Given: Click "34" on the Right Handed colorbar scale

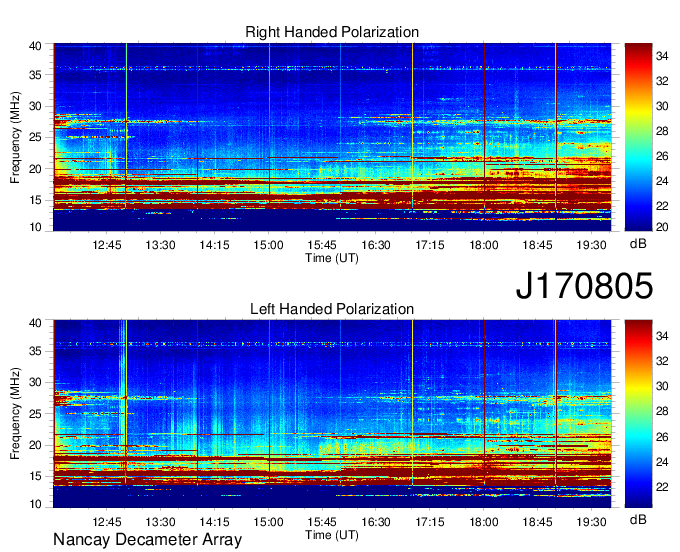Looking at the screenshot, I should pyautogui.click(x=662, y=56).
